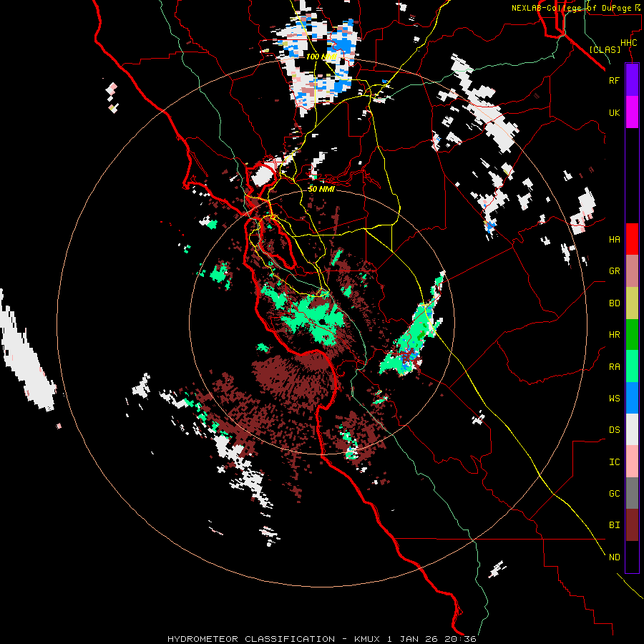Click the light pink IC legend swatch
The image size is (644, 644).
tap(632, 462)
